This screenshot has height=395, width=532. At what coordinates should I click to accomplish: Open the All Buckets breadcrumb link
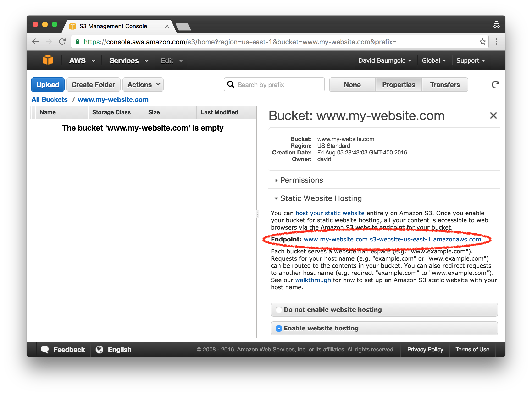pos(50,100)
